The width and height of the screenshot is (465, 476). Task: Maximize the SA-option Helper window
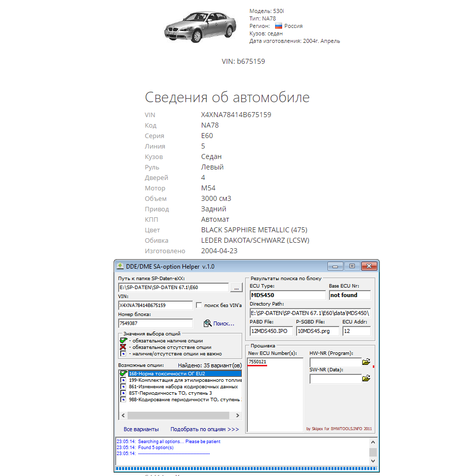point(351,266)
